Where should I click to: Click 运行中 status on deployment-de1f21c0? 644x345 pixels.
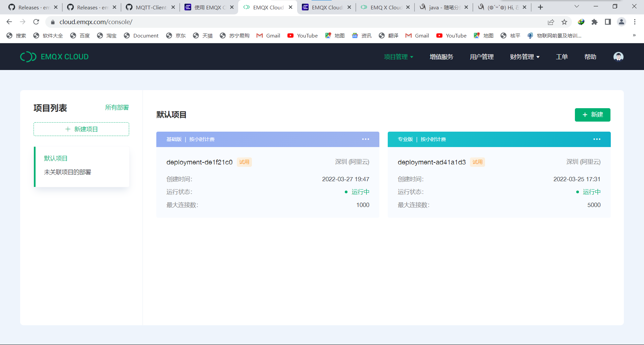[x=357, y=192]
